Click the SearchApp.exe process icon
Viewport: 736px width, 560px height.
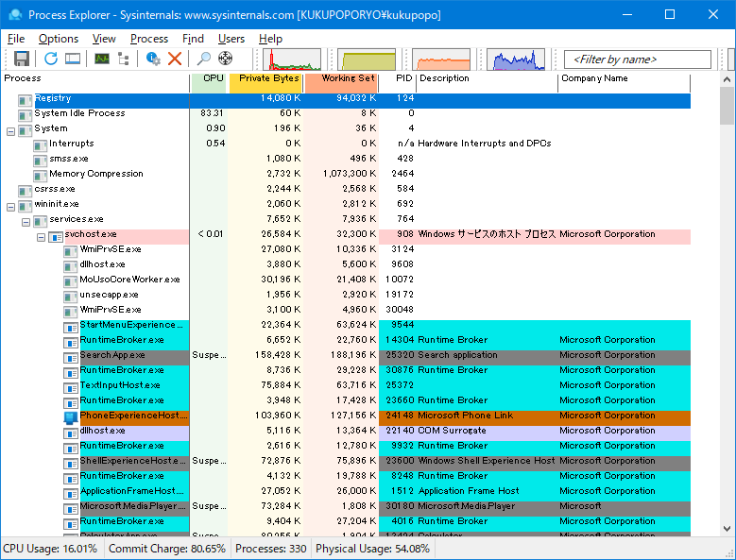(x=71, y=357)
